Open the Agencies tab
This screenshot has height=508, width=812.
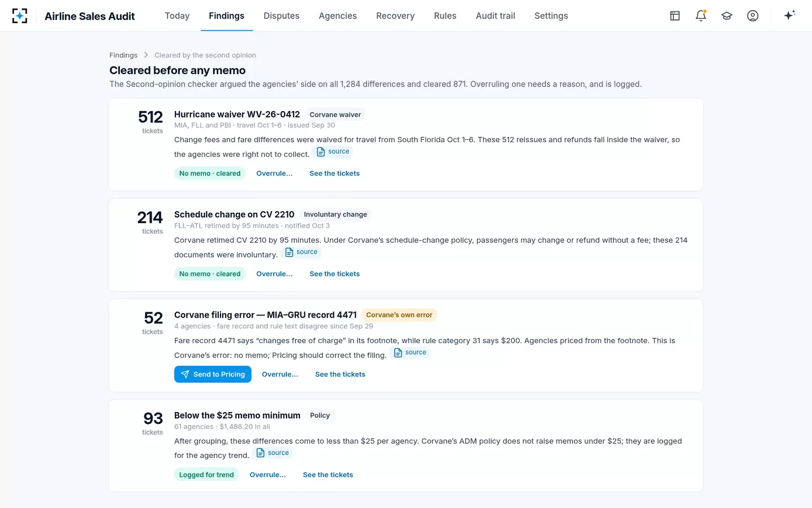[x=338, y=16]
